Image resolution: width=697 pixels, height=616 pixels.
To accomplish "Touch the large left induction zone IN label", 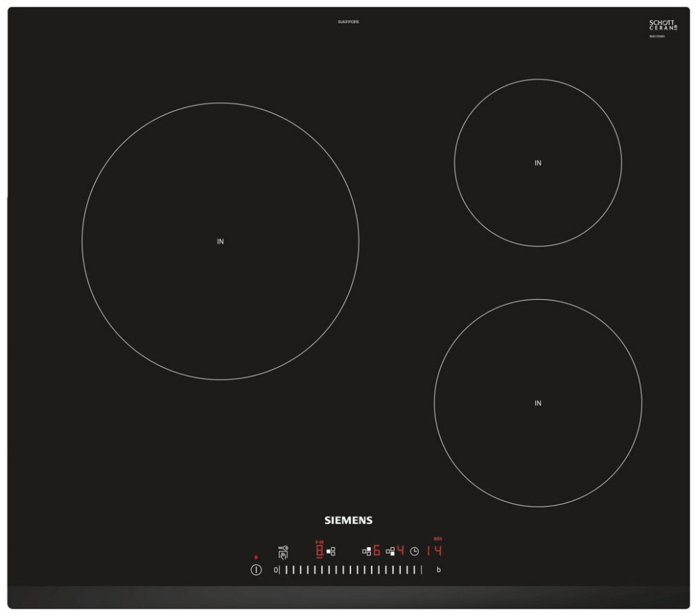I will click(x=221, y=242).
